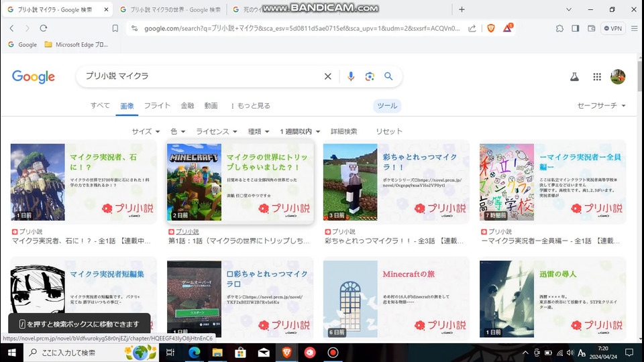Click the Windows taskbar search box

tap(91, 353)
